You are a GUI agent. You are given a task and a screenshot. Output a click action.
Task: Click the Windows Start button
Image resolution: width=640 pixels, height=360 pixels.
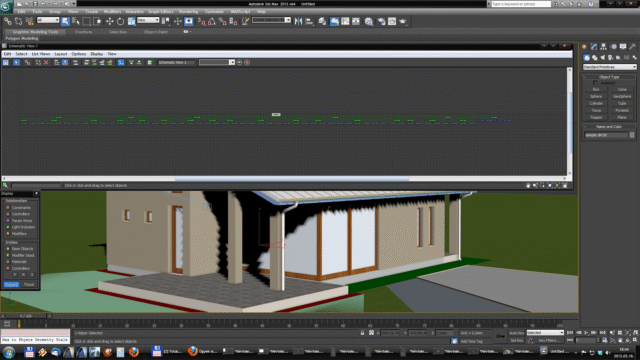tap(9, 352)
